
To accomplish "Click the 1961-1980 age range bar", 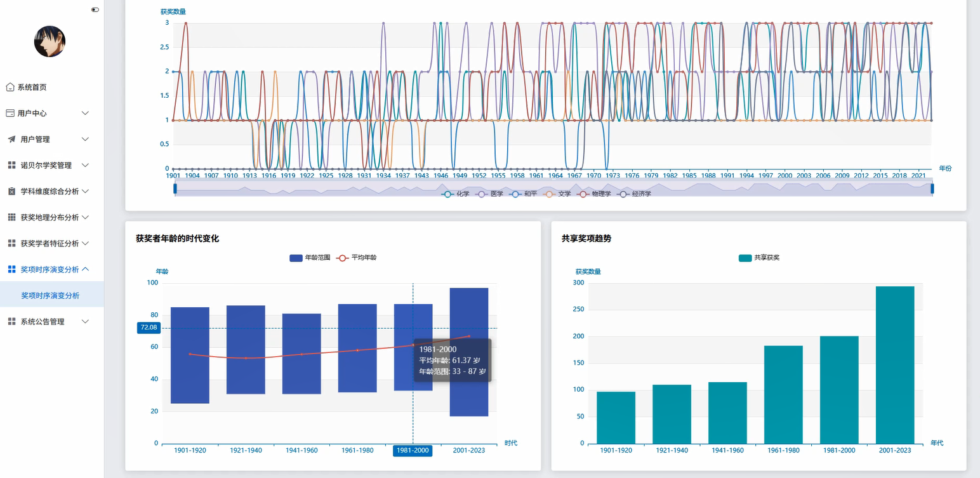I will click(x=357, y=348).
